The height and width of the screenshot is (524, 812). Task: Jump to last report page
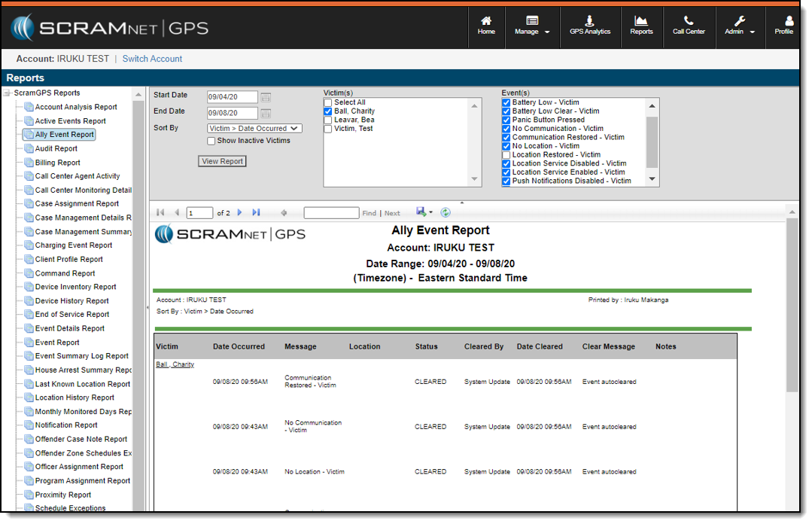[256, 213]
